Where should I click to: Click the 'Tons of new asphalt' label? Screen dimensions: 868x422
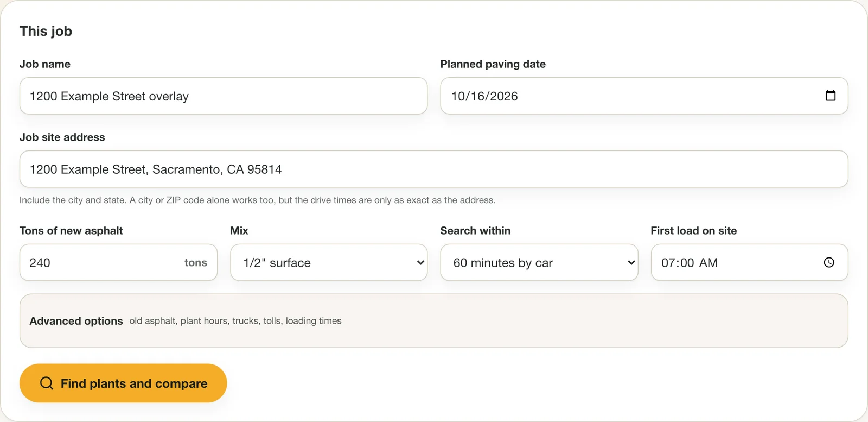71,231
